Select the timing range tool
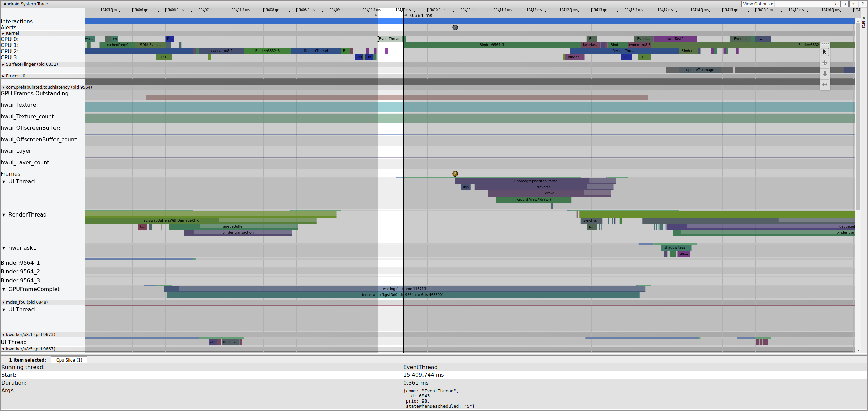Viewport: 868px width, 411px height. coord(825,85)
